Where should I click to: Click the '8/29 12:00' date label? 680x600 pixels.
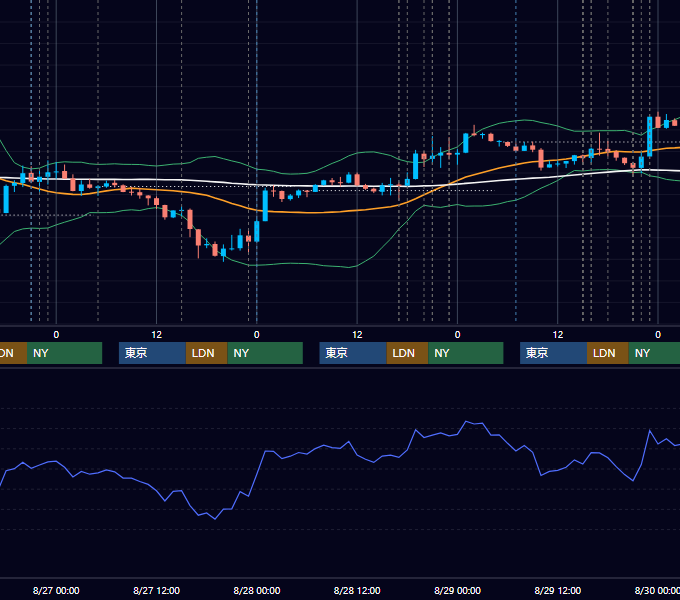pos(558,590)
